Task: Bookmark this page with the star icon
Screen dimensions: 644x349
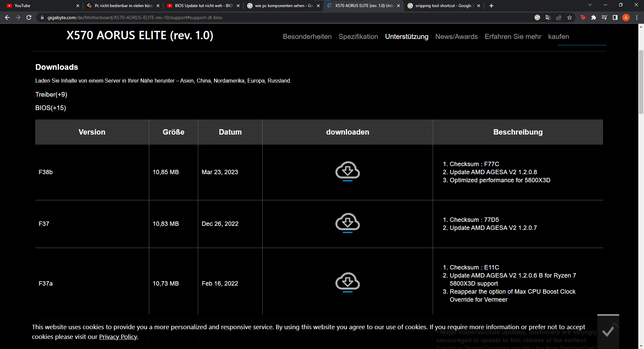Action: point(570,17)
